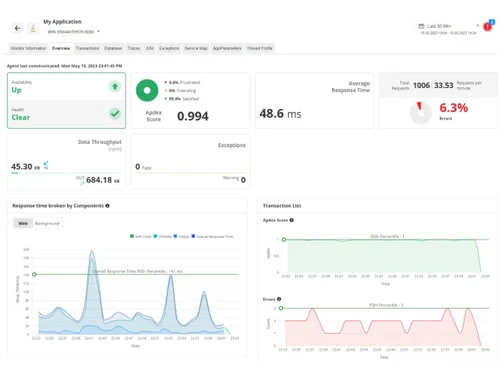Toggle the Overall Response Time legend series
The height and width of the screenshot is (375, 500).
(x=212, y=236)
